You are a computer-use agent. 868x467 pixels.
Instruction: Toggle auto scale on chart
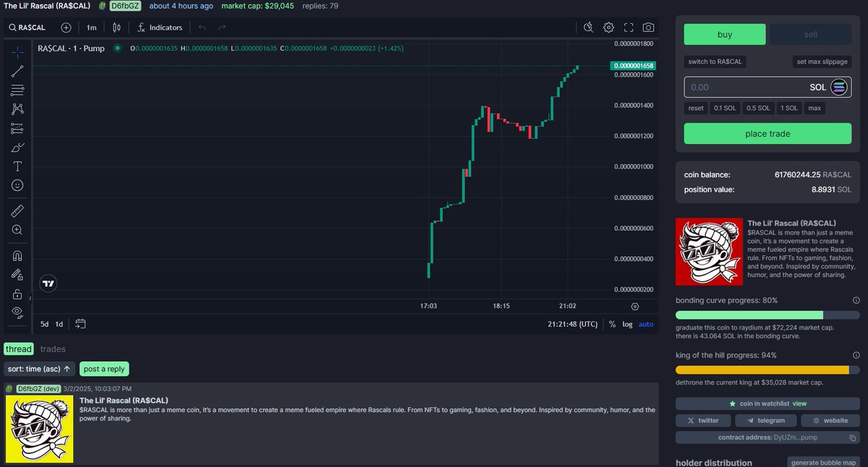point(646,324)
